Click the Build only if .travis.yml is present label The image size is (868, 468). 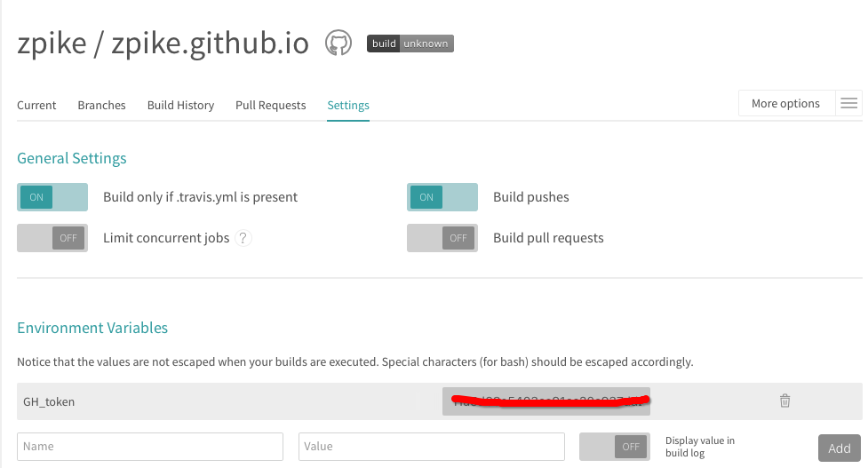(201, 197)
